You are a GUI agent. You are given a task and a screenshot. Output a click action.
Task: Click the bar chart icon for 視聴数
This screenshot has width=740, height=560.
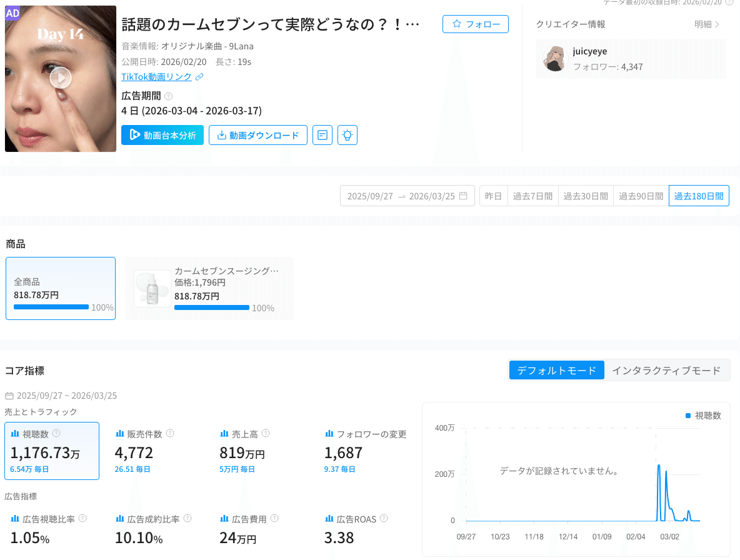[x=15, y=434]
